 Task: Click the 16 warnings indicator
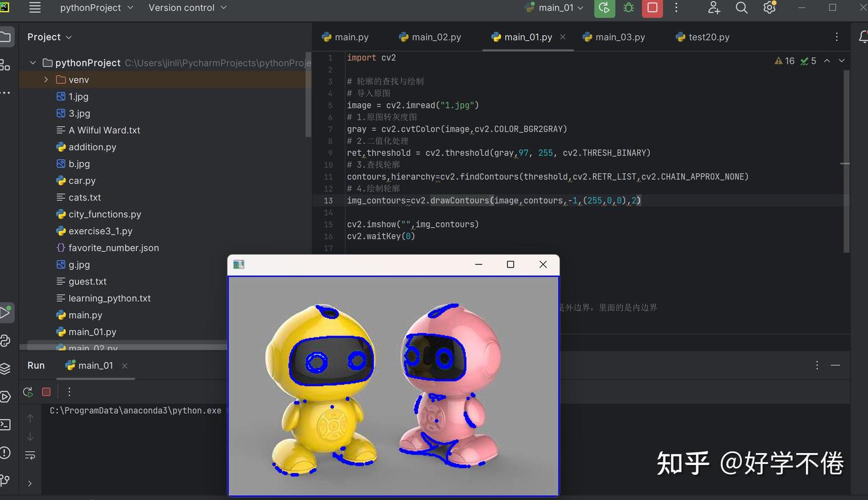click(785, 61)
